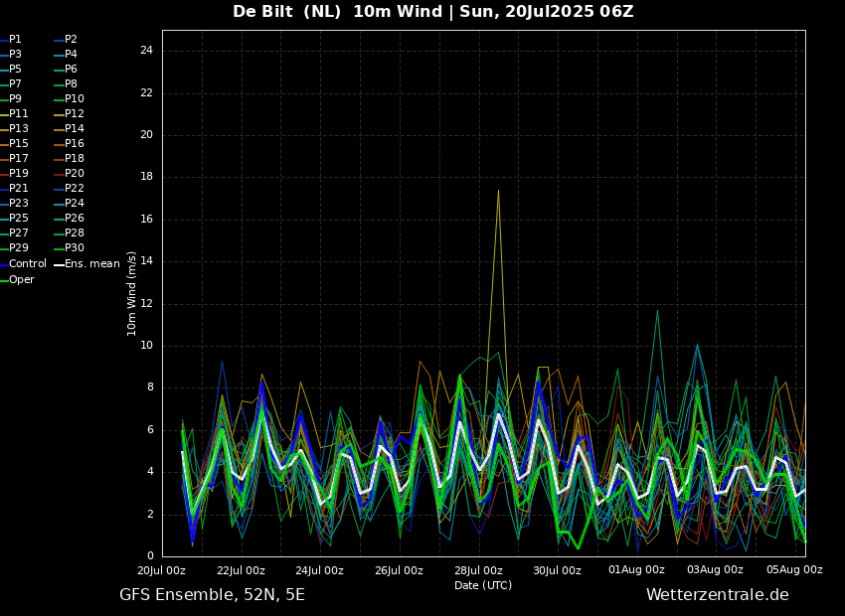845x616 pixels.
Task: Select the Ens. mean legend entry
Action: pos(91,264)
